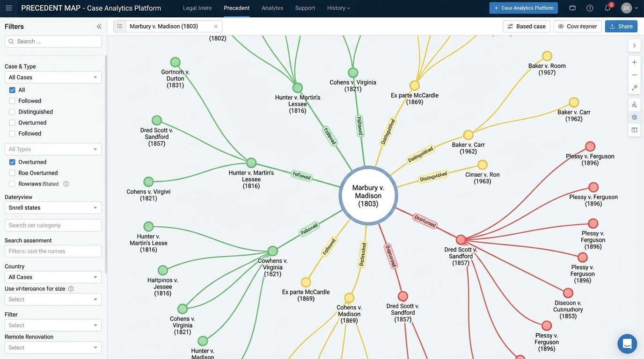This screenshot has width=644, height=359.
Task: Switch to the Analytes tab
Action: 272,7
